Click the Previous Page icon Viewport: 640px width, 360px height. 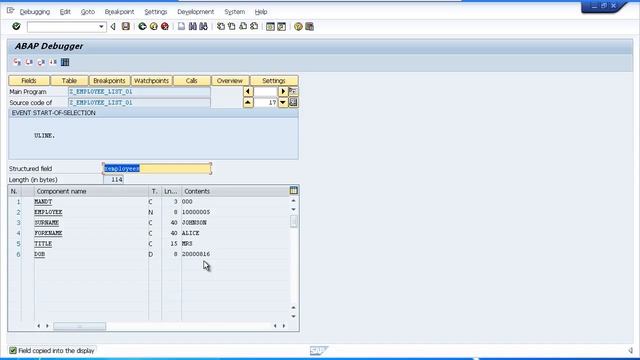click(x=232, y=27)
